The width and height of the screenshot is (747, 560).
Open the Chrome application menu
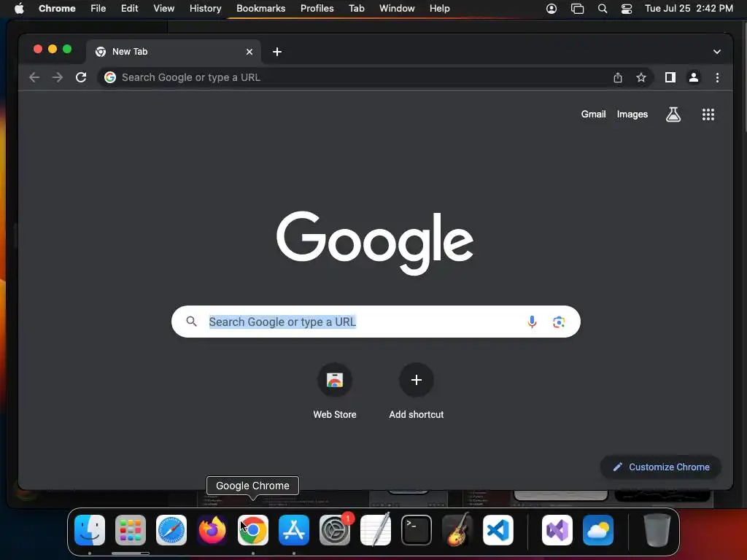click(x=57, y=9)
